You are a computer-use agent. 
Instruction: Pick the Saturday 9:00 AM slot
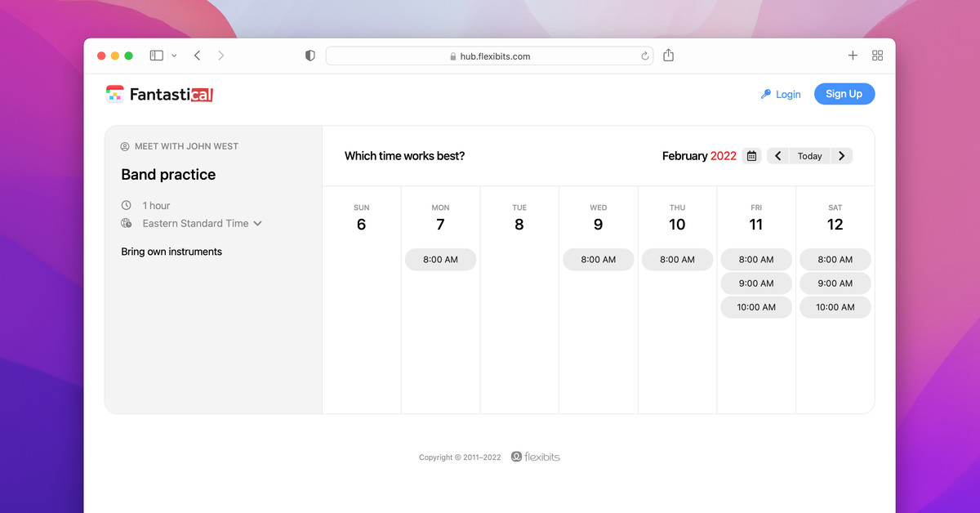(x=835, y=283)
